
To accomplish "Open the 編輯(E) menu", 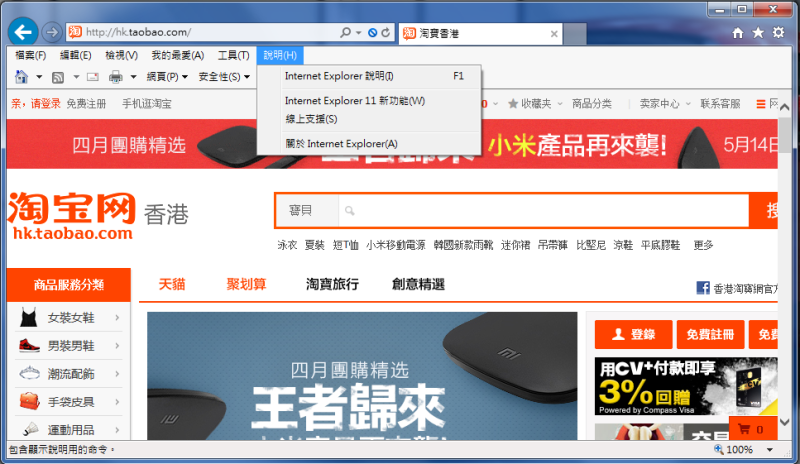I will click(x=76, y=55).
